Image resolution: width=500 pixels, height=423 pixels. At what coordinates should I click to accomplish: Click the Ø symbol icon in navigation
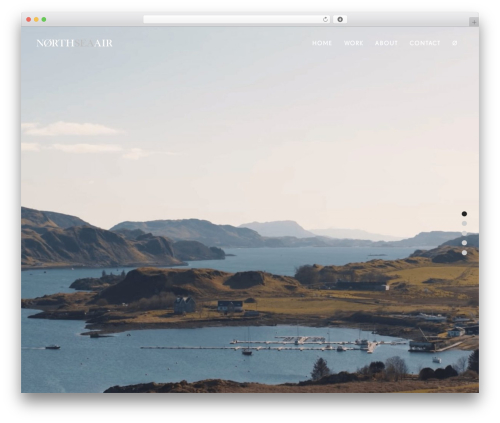point(455,43)
